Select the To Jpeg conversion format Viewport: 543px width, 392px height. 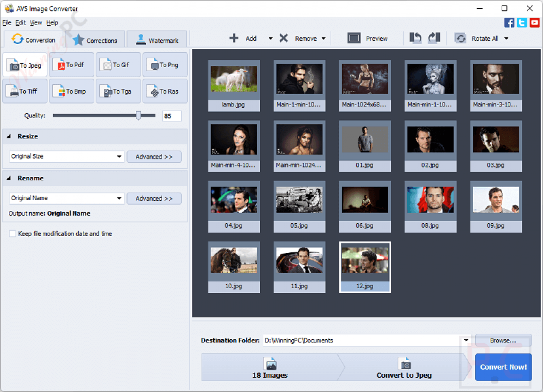tap(25, 65)
